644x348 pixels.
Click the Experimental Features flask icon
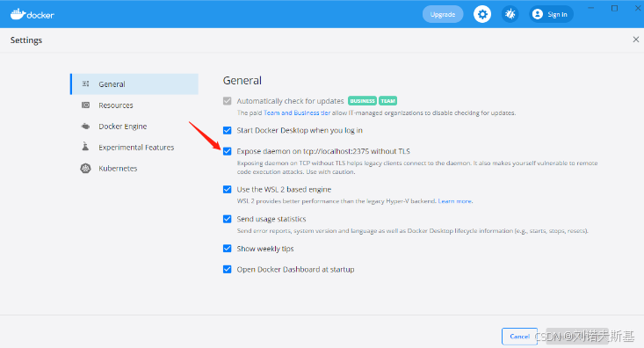pos(85,147)
